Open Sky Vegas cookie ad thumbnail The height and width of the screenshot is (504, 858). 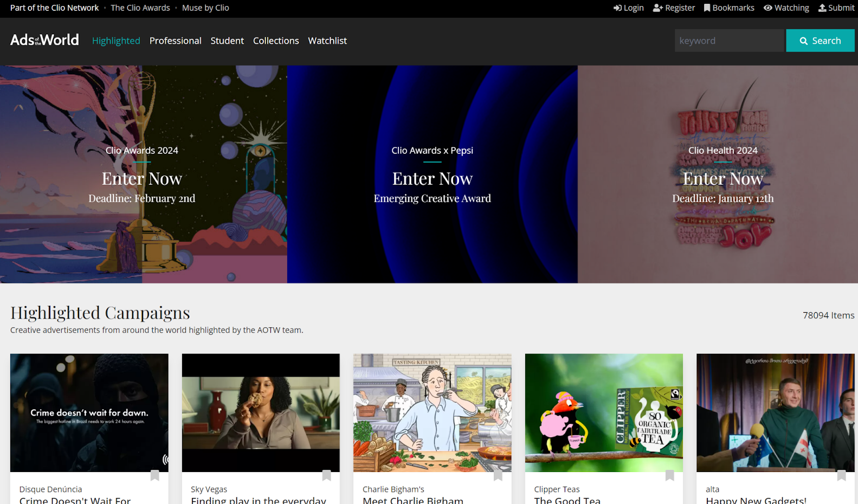click(261, 413)
